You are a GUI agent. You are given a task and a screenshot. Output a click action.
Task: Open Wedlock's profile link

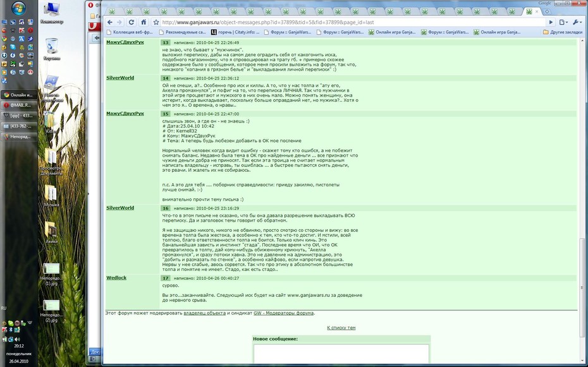point(116,278)
